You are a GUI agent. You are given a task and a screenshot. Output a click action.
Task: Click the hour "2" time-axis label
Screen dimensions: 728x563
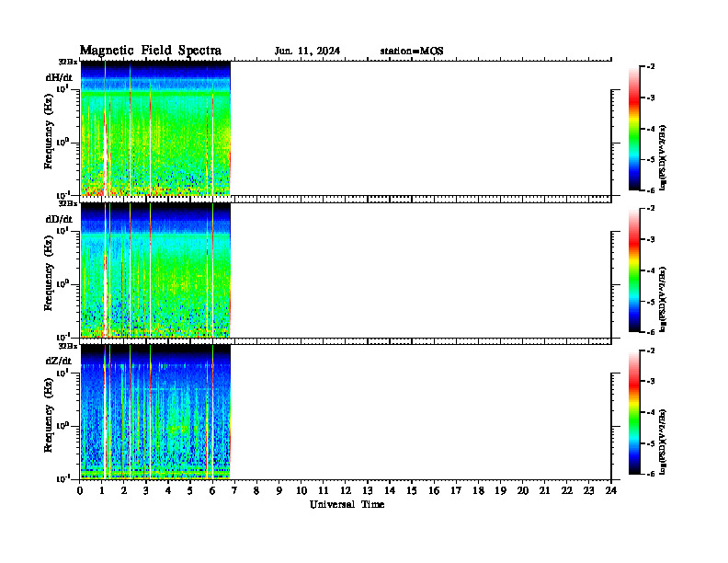click(x=123, y=491)
